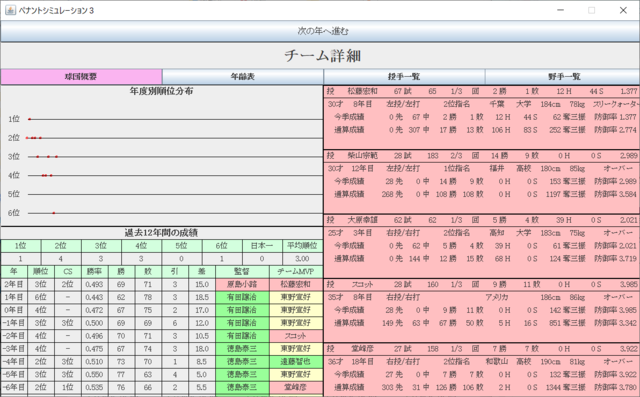Open the 年齢表 tab

pos(242,77)
